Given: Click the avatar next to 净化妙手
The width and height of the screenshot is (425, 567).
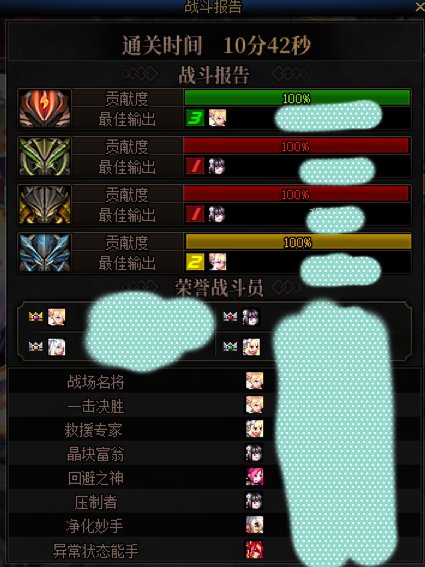Looking at the screenshot, I should (x=255, y=525).
